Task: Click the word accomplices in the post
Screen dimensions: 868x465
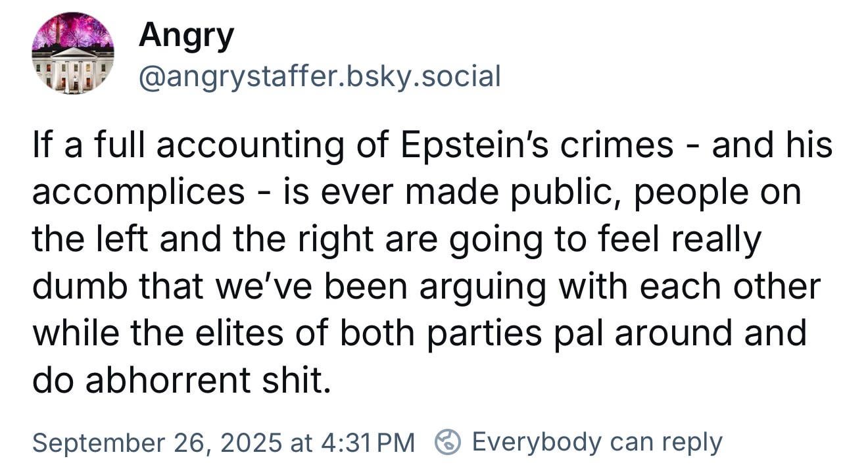Action: [139, 193]
